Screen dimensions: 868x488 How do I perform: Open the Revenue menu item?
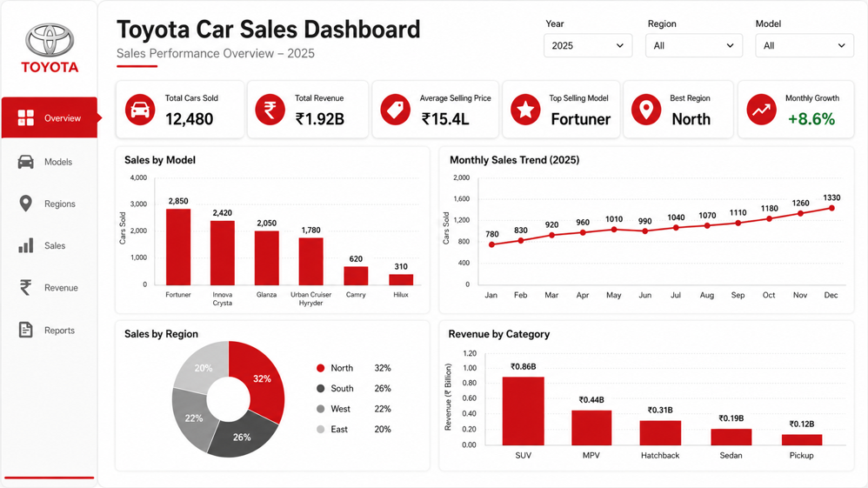[x=50, y=287]
